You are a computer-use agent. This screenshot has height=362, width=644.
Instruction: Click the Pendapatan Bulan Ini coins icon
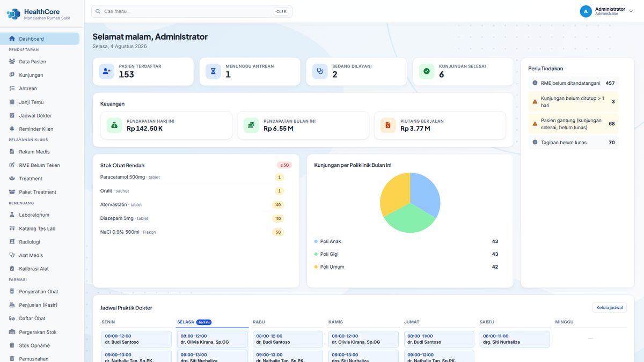pos(251,125)
